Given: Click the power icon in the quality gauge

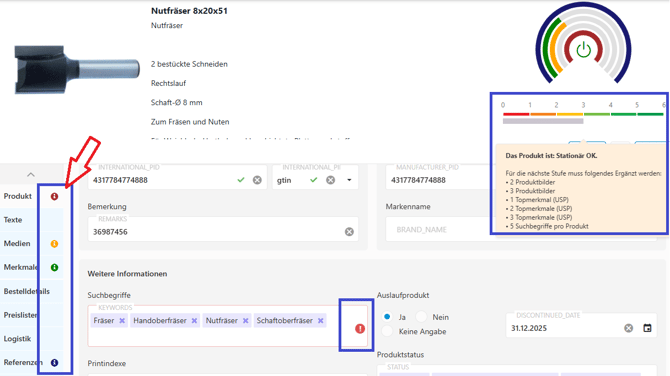Looking at the screenshot, I should coord(583,50).
